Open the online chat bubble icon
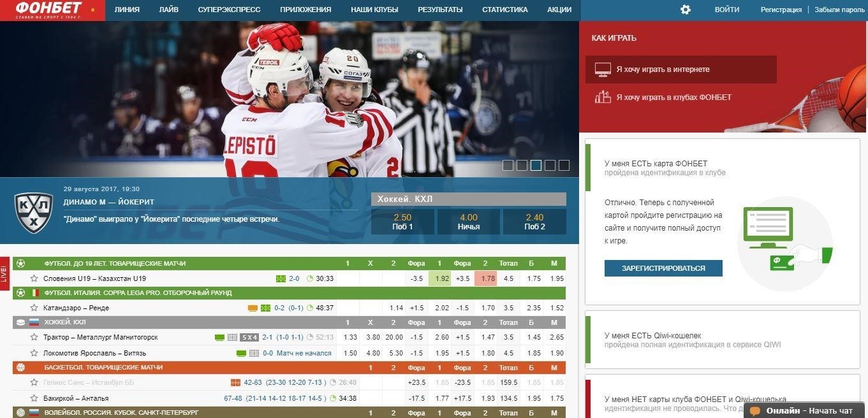This screenshot has height=418, width=868. pyautogui.click(x=755, y=411)
